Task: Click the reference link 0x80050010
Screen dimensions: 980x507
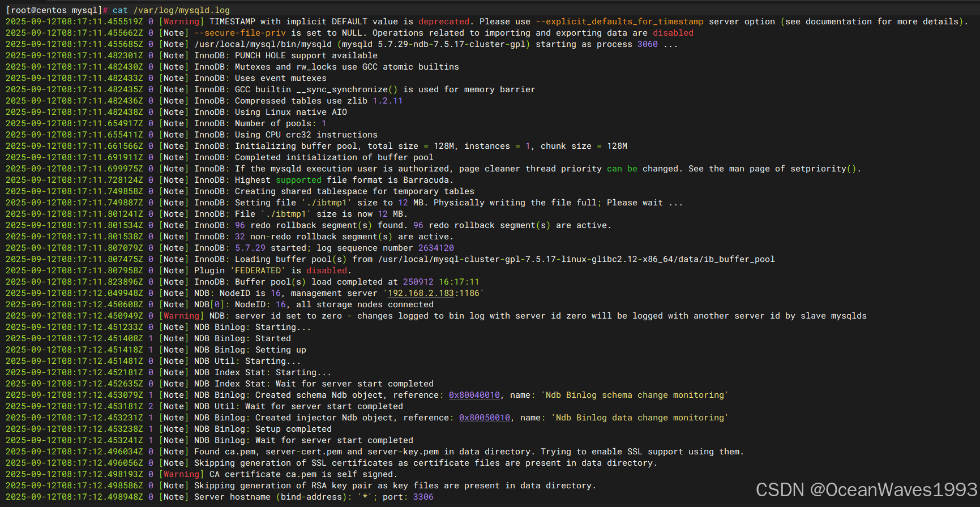Action: click(485, 418)
